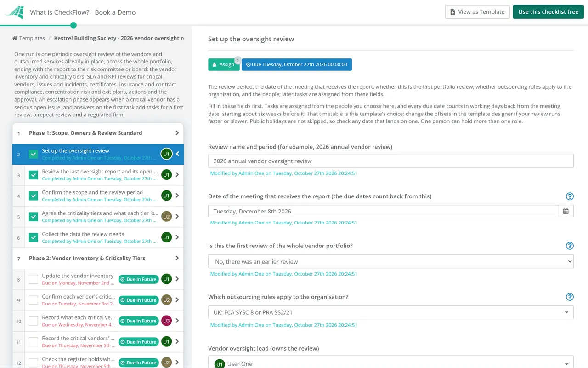Open task Confirm the scope and the review period

pyautogui.click(x=92, y=192)
